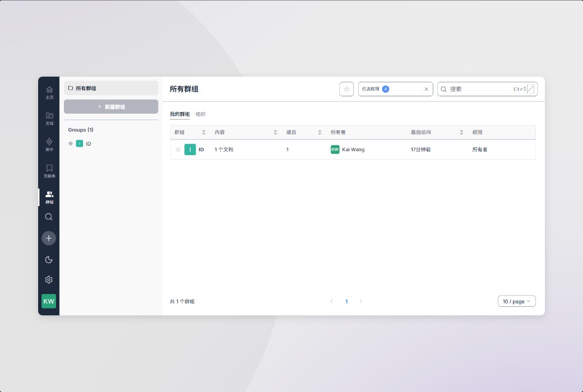Switch to the 我的群组 tab

coord(180,114)
